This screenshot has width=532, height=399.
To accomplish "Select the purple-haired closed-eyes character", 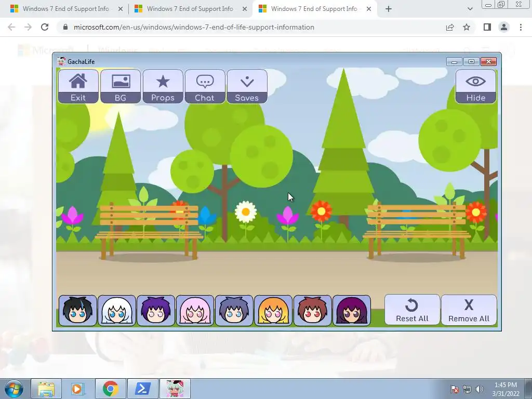I will 156,311.
